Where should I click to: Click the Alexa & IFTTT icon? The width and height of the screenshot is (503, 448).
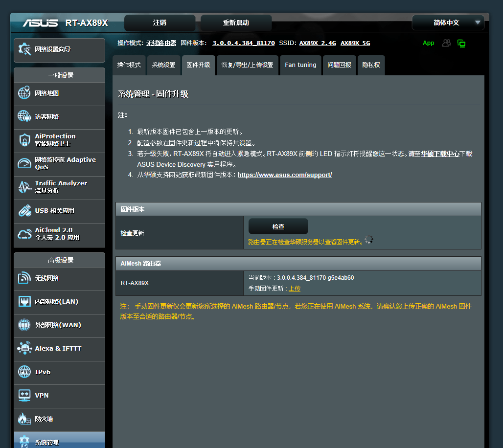[24, 348]
